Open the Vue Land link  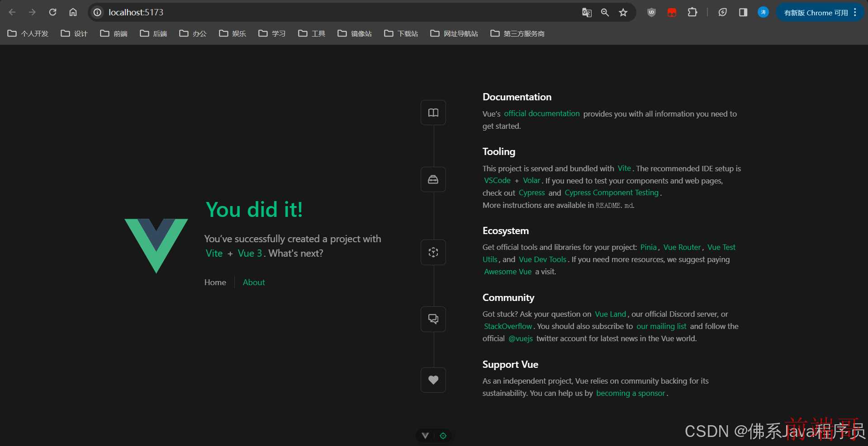point(610,315)
